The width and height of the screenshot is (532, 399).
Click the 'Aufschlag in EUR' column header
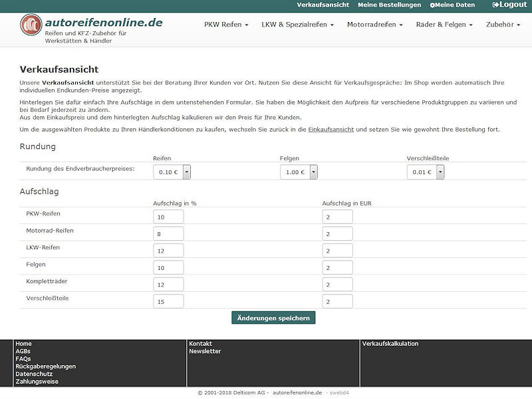click(x=346, y=203)
